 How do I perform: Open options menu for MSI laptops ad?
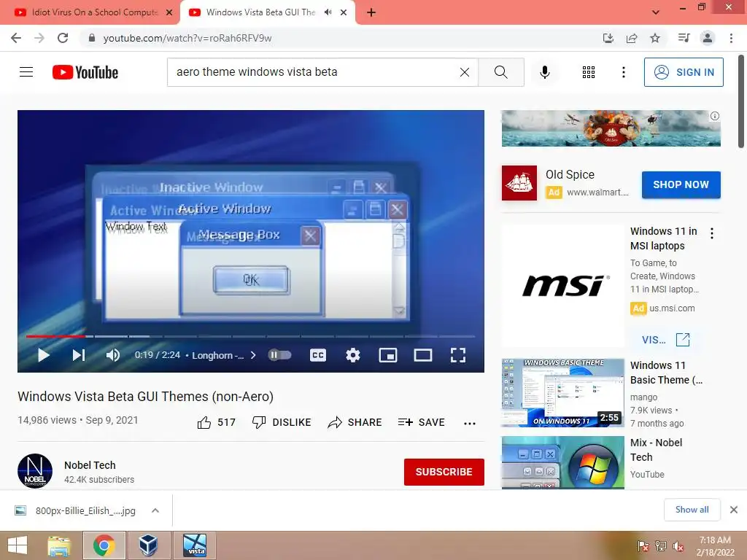pyautogui.click(x=712, y=233)
